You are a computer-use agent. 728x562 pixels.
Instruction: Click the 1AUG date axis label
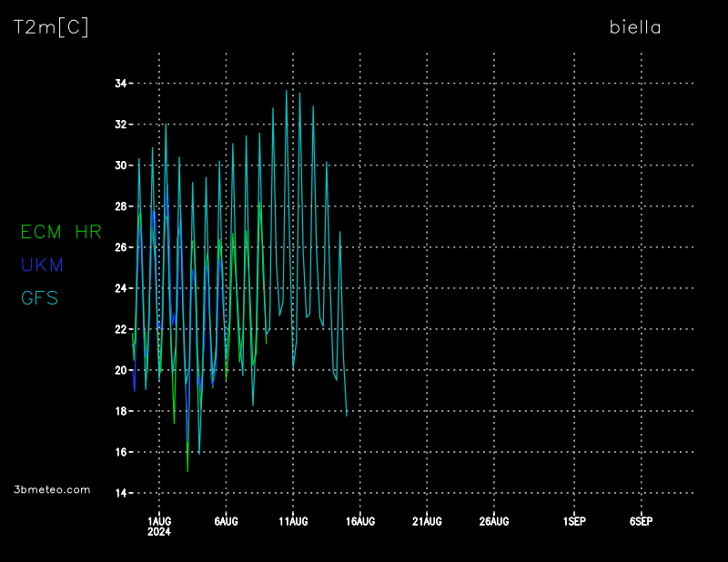click(x=159, y=521)
